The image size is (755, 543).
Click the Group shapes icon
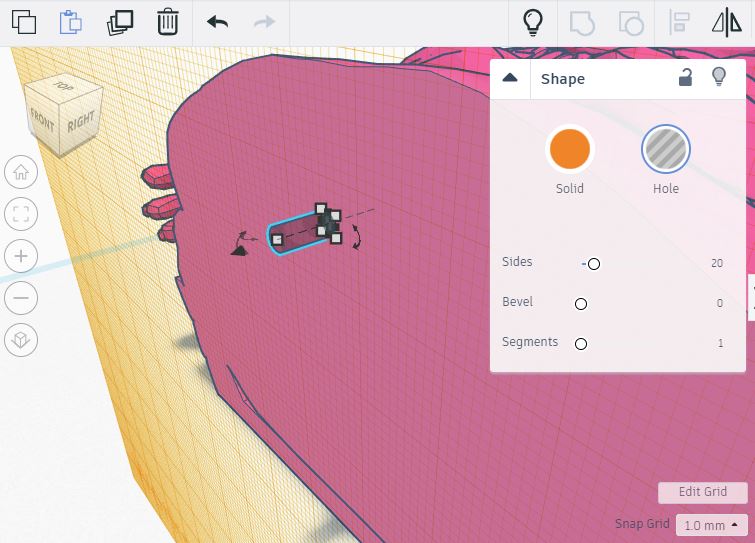(x=582, y=23)
